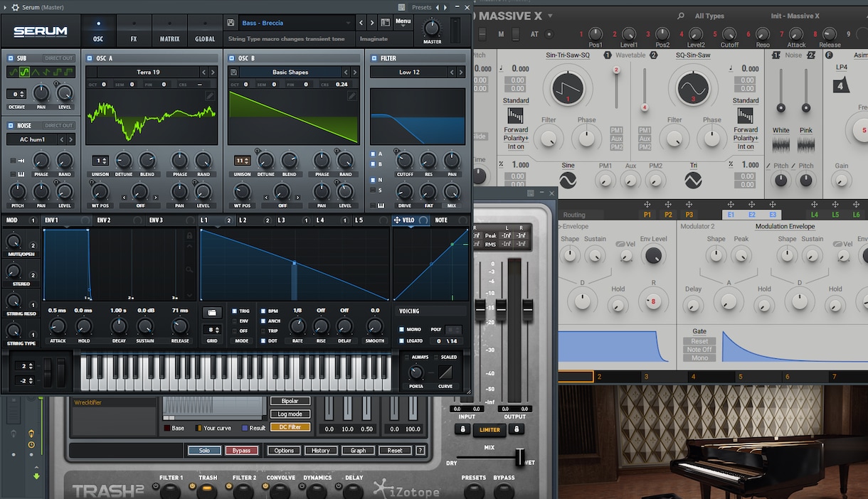Toggle the MONO voicing checkbox

pos(401,329)
